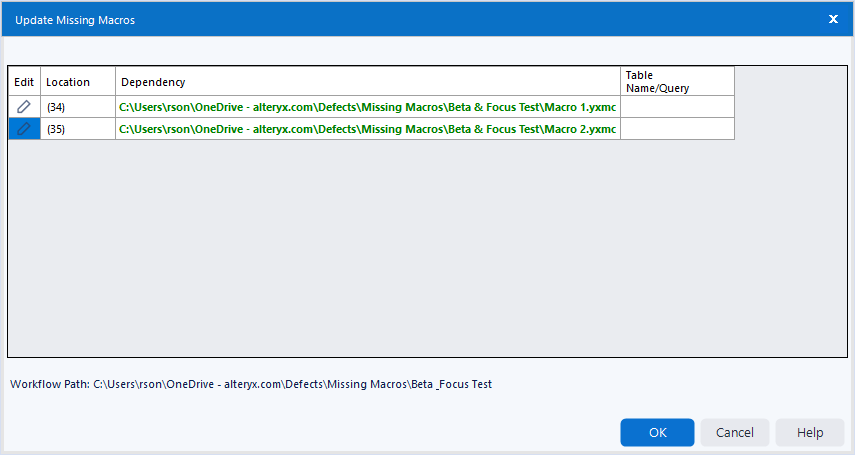Click the (34) location cell
Viewport: 855px width, 455px height.
click(78, 107)
